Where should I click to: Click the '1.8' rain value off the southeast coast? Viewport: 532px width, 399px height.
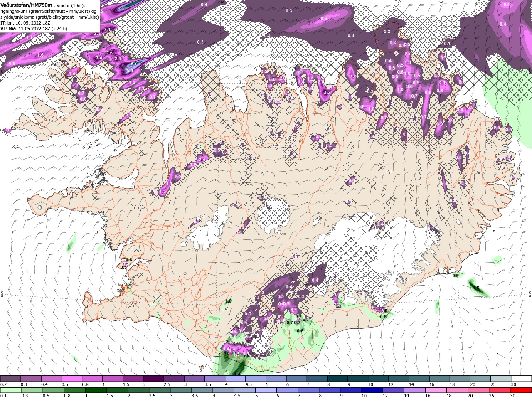coord(476,288)
